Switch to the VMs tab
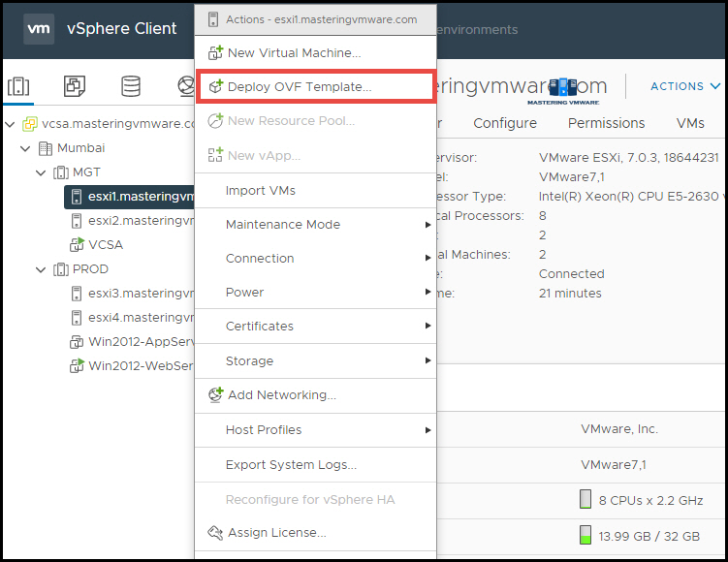This screenshot has width=728, height=562. (690, 123)
